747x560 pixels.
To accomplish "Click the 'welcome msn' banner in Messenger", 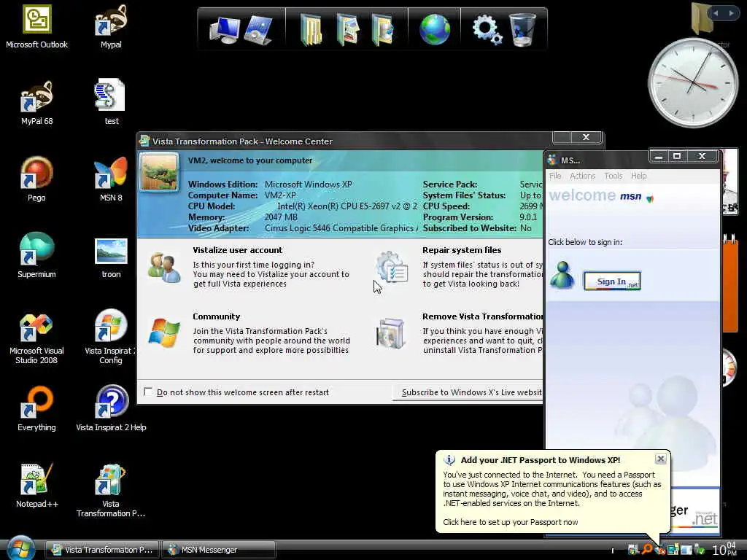I will pyautogui.click(x=602, y=195).
